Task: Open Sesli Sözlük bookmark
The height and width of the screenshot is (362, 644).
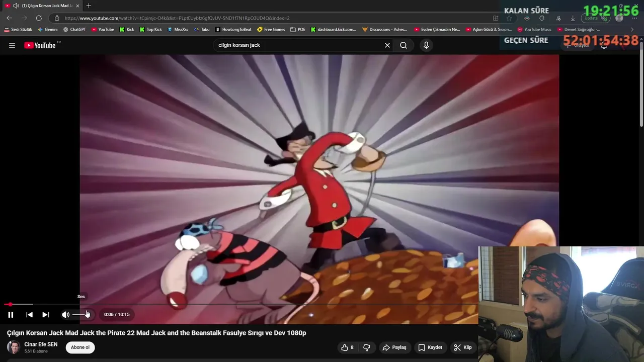Action: click(18, 30)
